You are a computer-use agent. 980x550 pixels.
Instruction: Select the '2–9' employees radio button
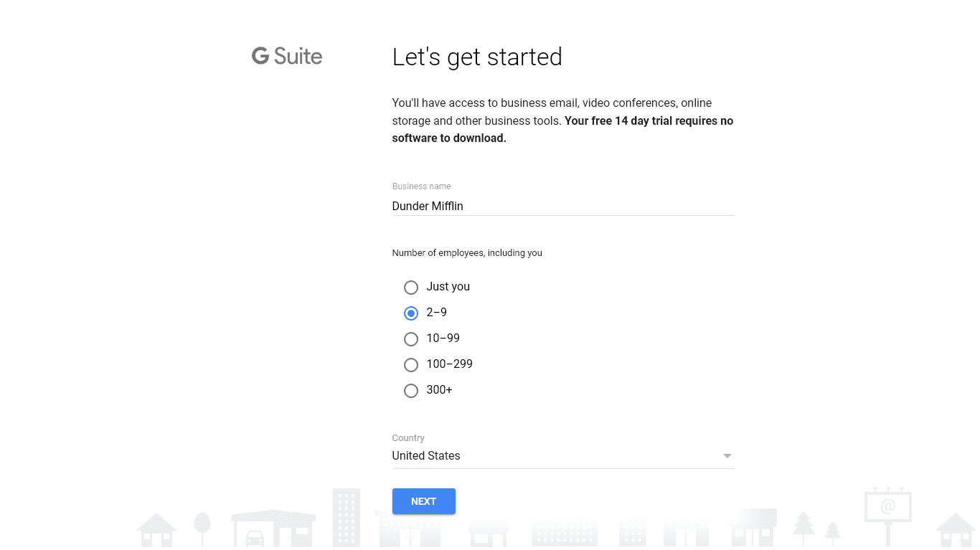(411, 313)
